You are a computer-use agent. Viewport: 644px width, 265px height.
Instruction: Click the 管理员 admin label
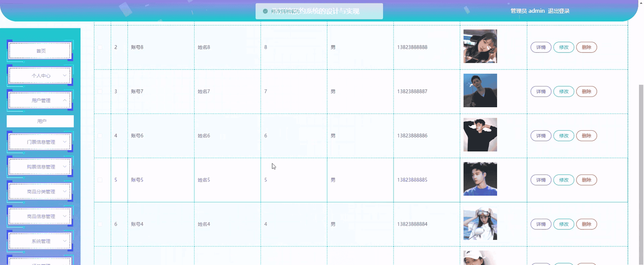[527, 11]
